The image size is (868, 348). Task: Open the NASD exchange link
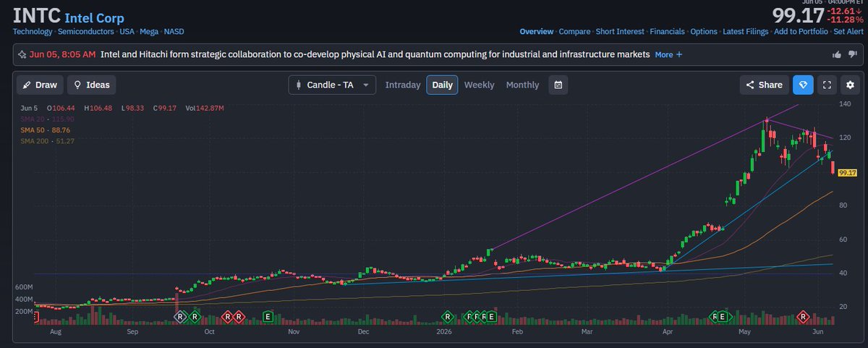click(x=174, y=32)
